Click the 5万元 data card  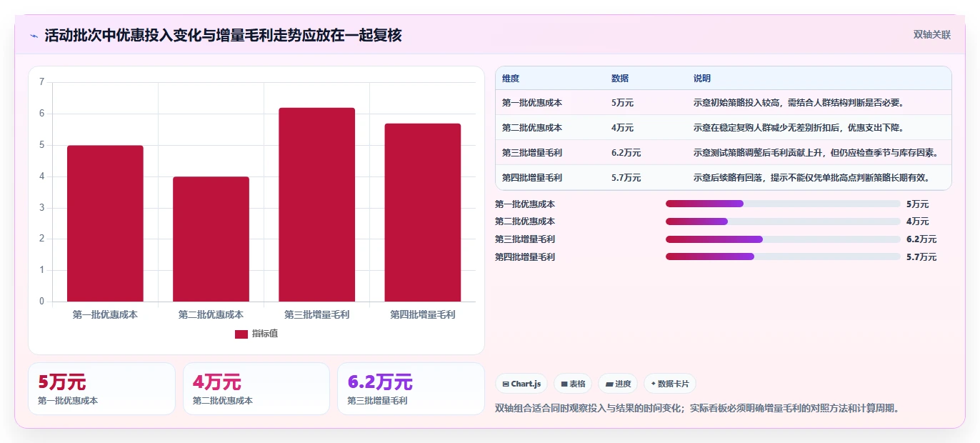pyautogui.click(x=101, y=389)
